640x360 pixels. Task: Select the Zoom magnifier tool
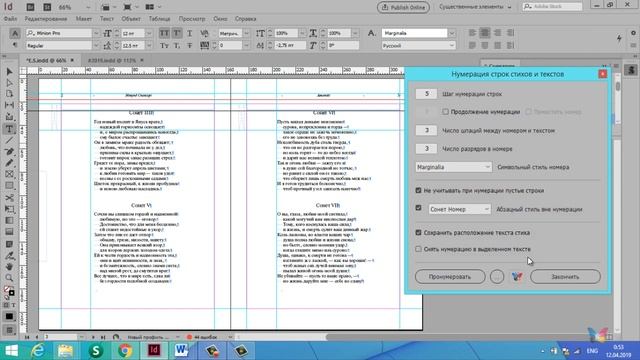click(9, 278)
